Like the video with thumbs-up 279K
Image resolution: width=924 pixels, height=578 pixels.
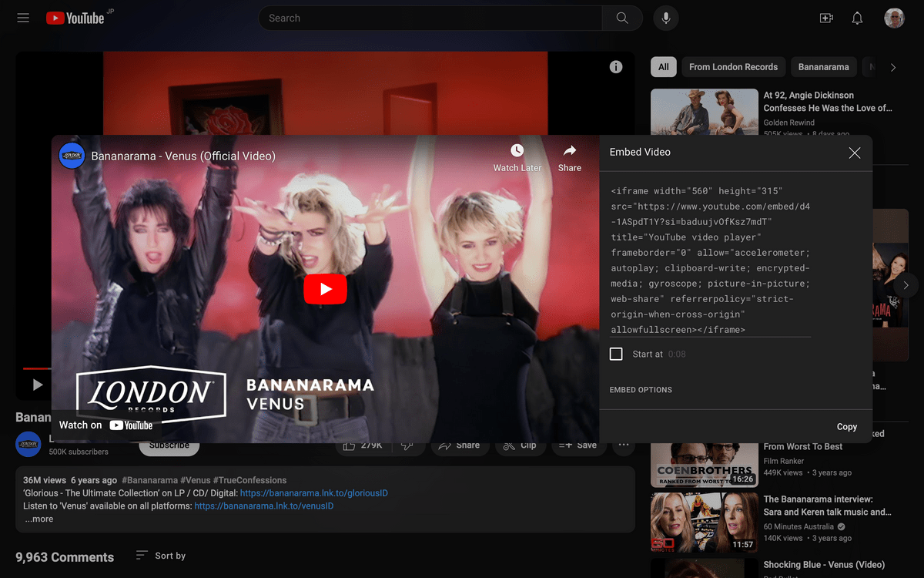pyautogui.click(x=361, y=445)
